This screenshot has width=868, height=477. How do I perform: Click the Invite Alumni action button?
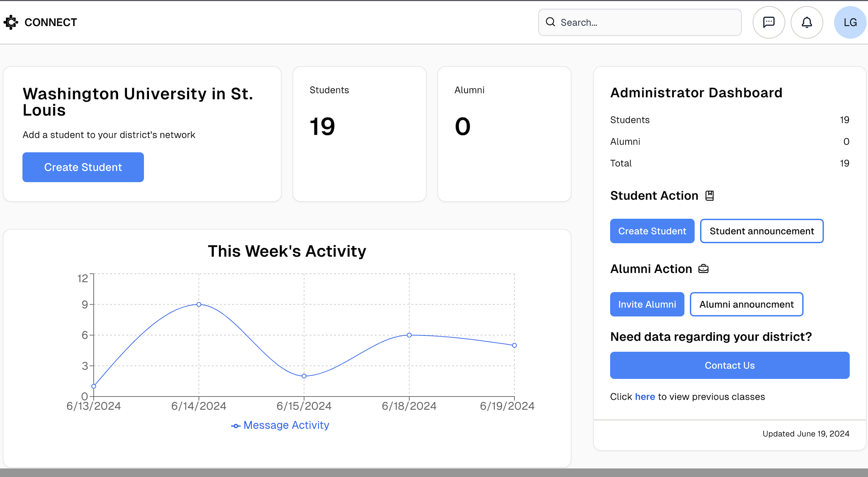647,304
